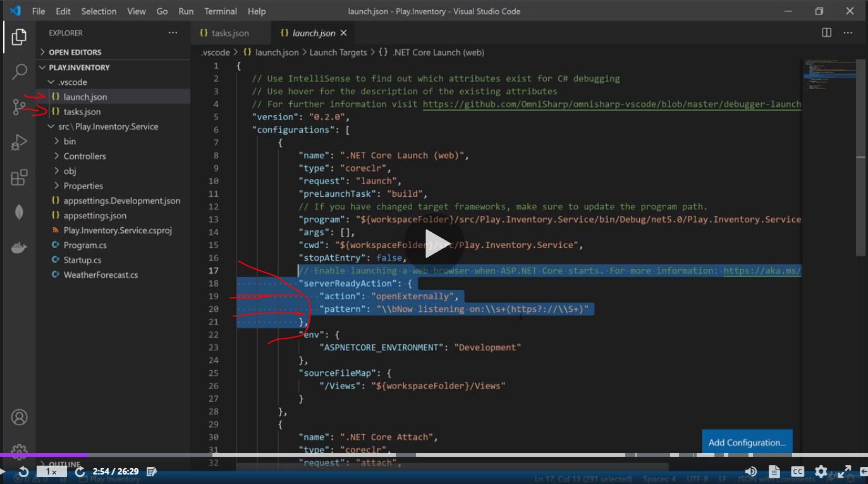Open the MongoDB leaf icon view
The width and height of the screenshot is (868, 484).
point(19,212)
